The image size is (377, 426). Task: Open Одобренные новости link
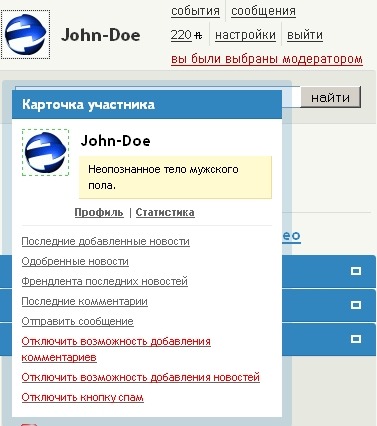click(75, 261)
